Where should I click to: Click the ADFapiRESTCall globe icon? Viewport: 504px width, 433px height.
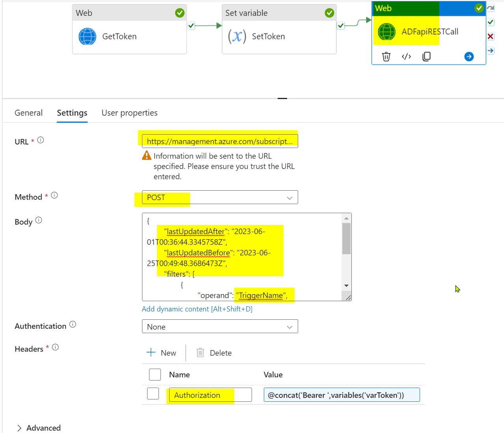tap(386, 32)
